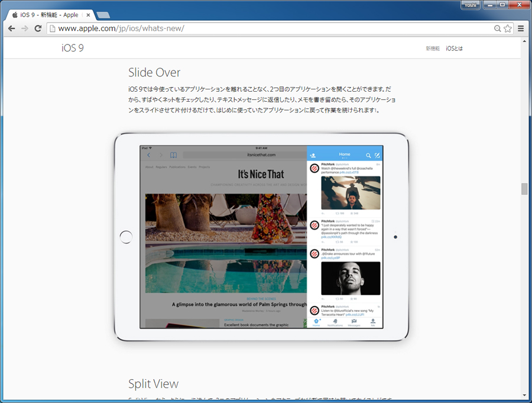Select the iOS 9 - 新機能 - Apple tab

pyautogui.click(x=51, y=15)
